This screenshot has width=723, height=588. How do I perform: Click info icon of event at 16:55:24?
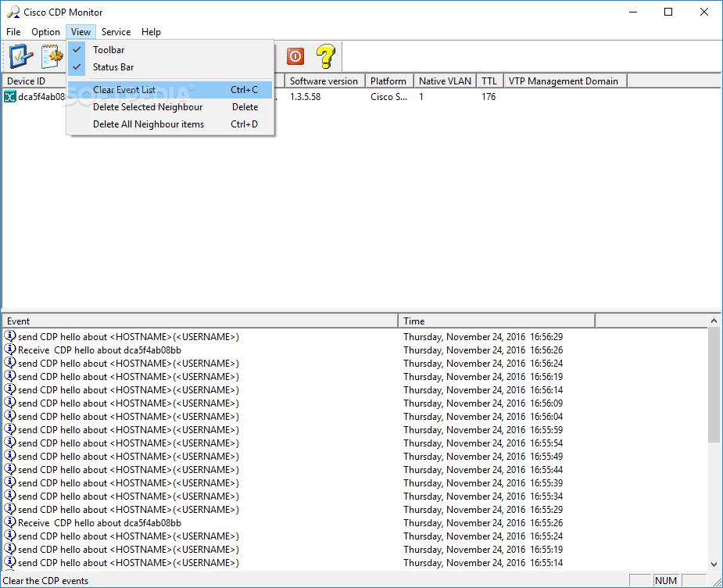coord(10,536)
